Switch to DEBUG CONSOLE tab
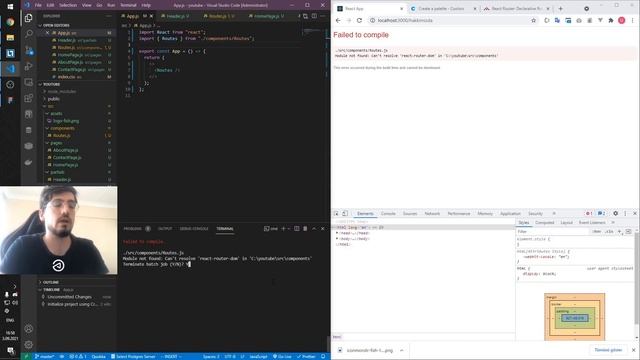Viewport: 640px width, 360px height. [x=194, y=229]
